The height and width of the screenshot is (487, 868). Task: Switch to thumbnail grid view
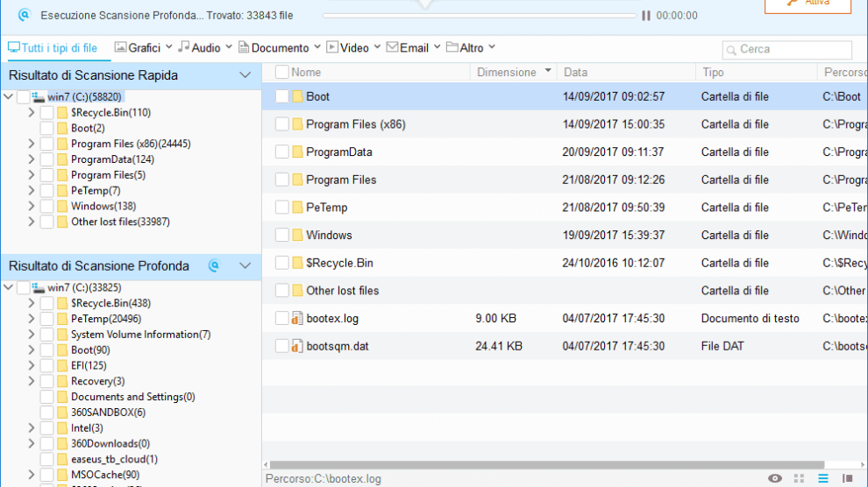click(799, 478)
